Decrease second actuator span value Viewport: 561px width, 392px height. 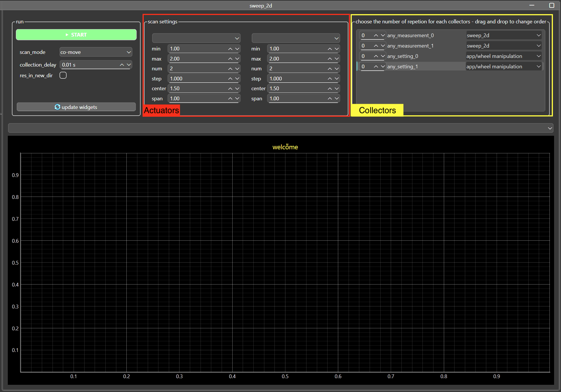coord(337,99)
